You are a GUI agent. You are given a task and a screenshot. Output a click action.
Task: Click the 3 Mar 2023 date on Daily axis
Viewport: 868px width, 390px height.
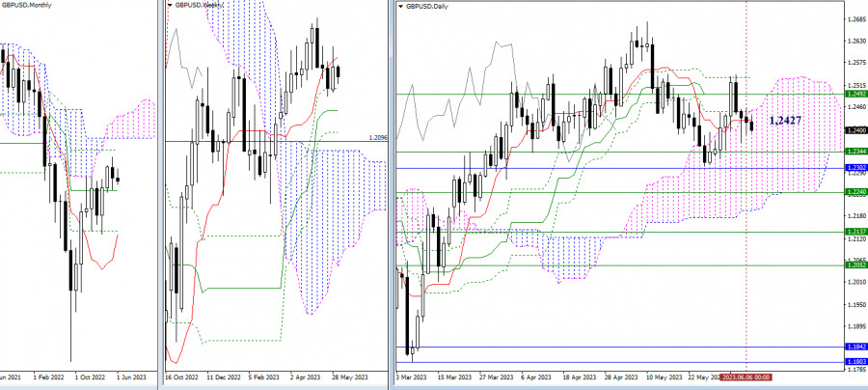point(413,377)
